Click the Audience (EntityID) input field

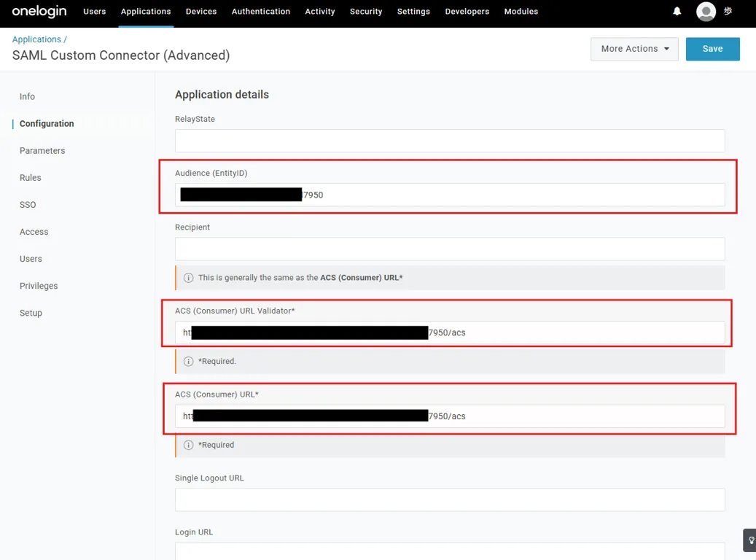pos(450,195)
